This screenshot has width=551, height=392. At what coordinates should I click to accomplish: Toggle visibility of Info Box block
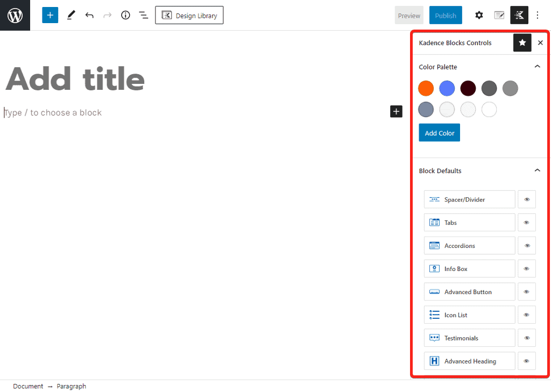click(x=527, y=269)
